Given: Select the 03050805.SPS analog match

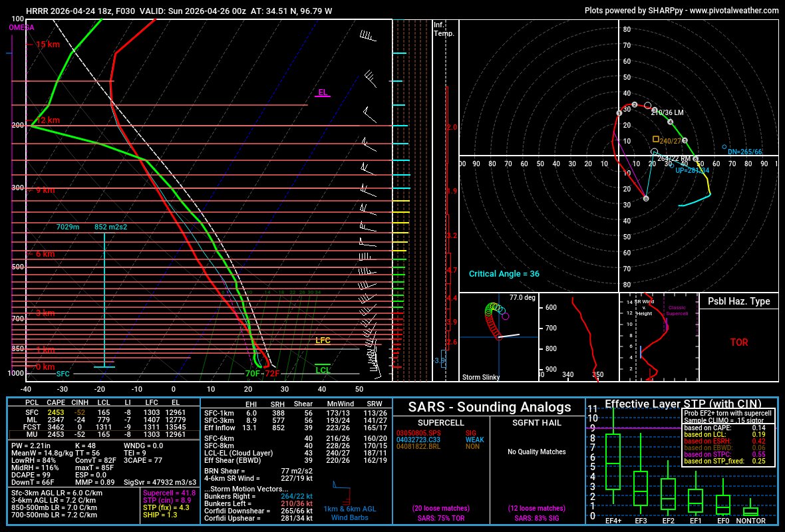Looking at the screenshot, I should coord(418,433).
